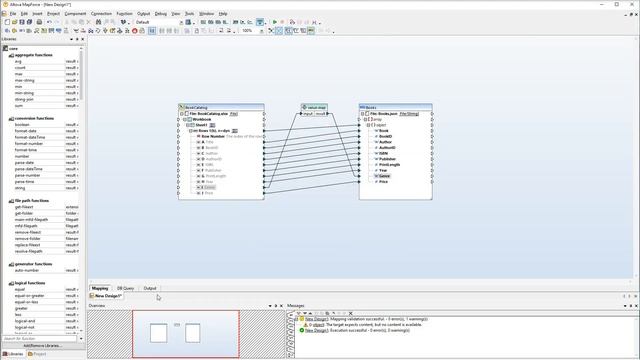Collapse the object node in Books component
The image size is (640, 360).
[x=368, y=125]
